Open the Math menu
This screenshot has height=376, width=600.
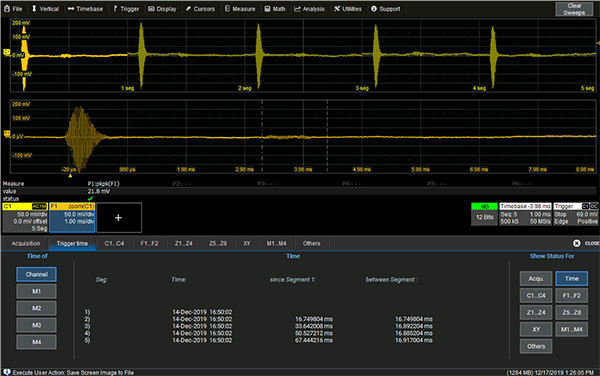275,8
